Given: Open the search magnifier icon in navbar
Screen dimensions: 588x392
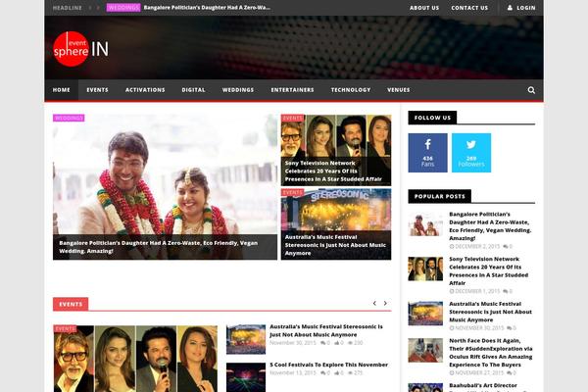Looking at the screenshot, I should [531, 90].
